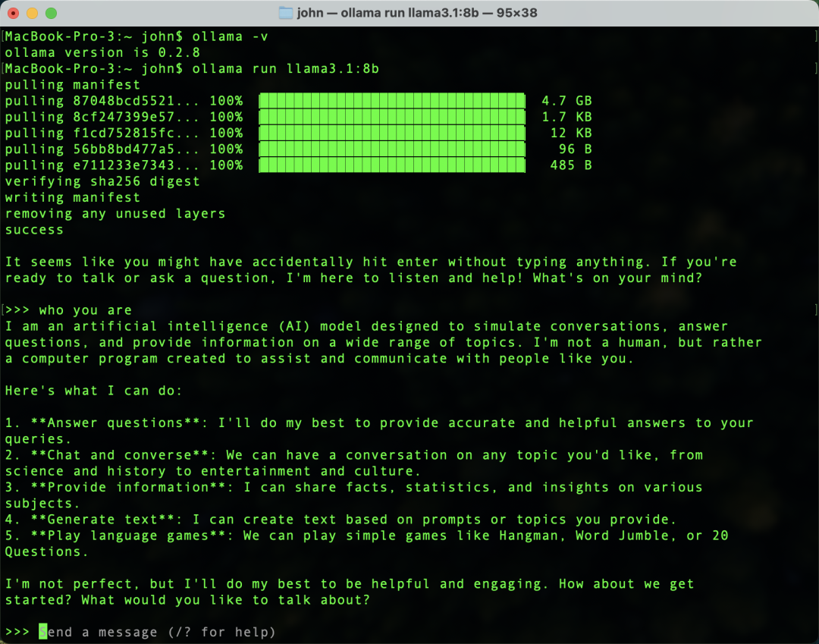Click the 'pulling manifest' line
819x644 pixels.
73,85
